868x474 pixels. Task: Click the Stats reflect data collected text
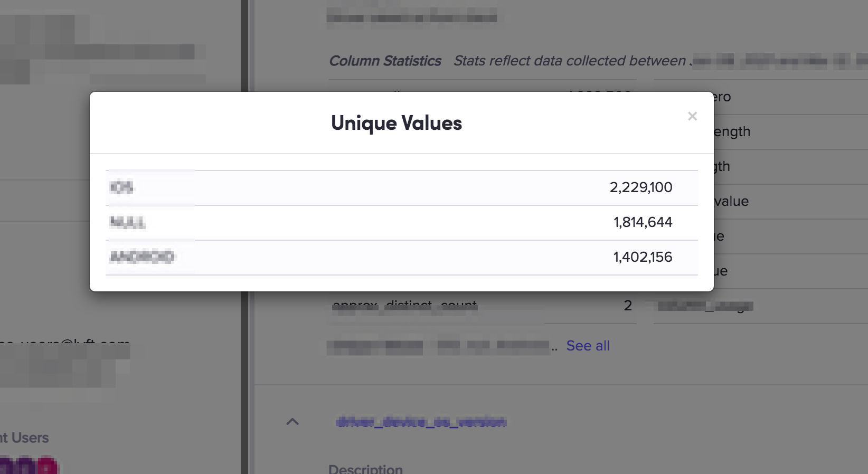tap(569, 61)
